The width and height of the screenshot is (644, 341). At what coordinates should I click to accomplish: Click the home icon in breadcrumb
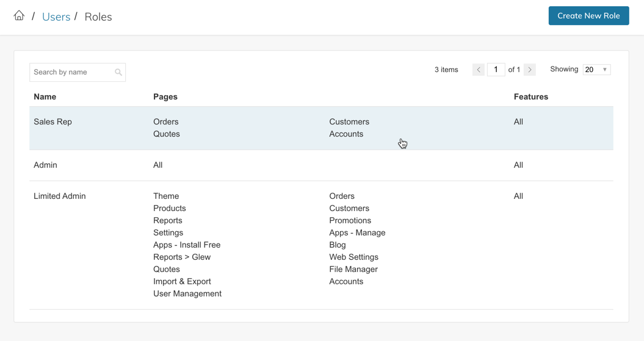click(19, 16)
